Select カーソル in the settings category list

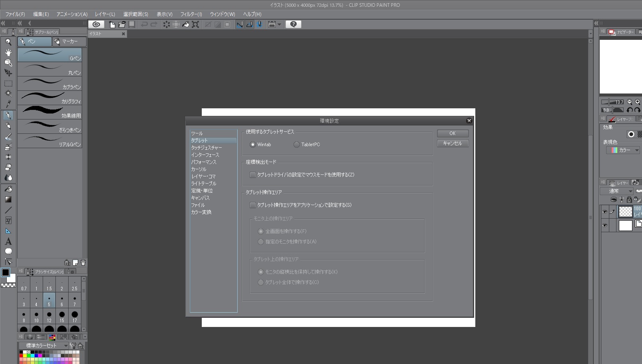[199, 169]
